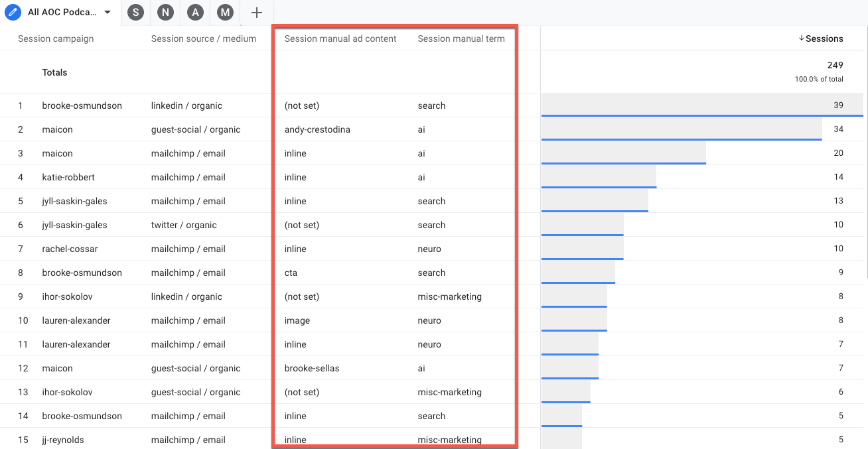868x449 pixels.
Task: Select the Totals row label
Action: pyautogui.click(x=54, y=72)
